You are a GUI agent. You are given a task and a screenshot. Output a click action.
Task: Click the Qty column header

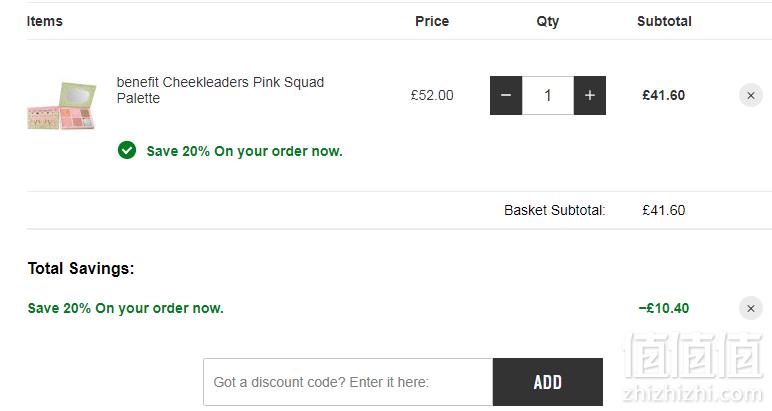coord(547,22)
